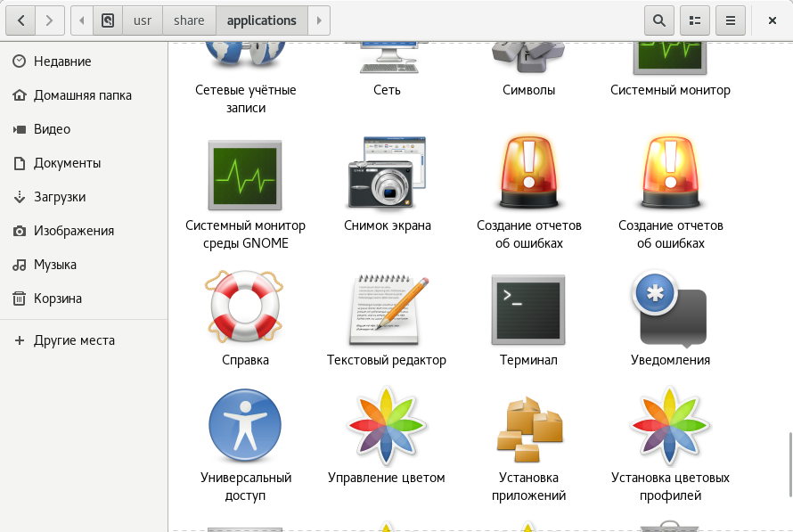
Task: Open Домашняя папка in the sidebar
Action: (x=84, y=95)
